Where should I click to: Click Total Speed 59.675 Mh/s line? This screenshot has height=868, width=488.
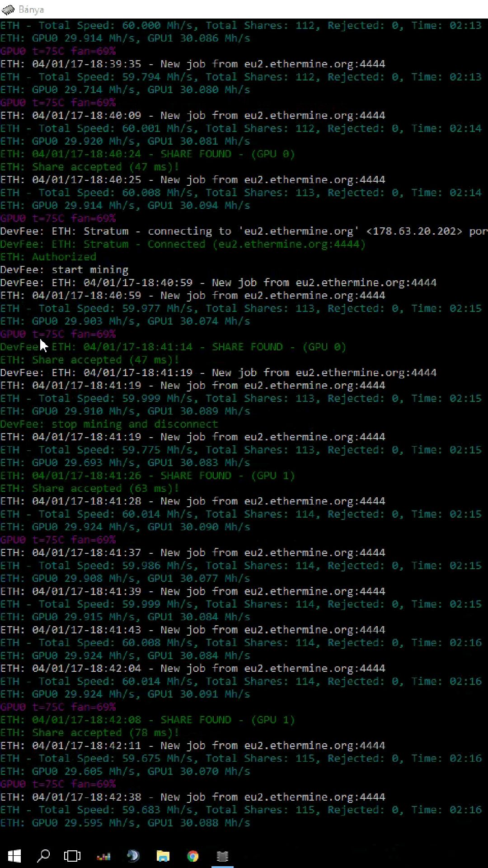click(241, 759)
